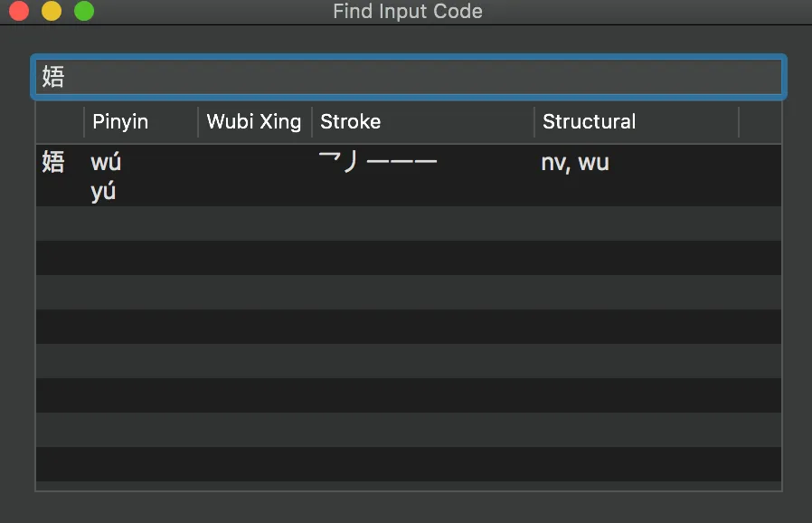Click the divider after the Pinyin column
The width and height of the screenshot is (812, 523).
point(196,121)
